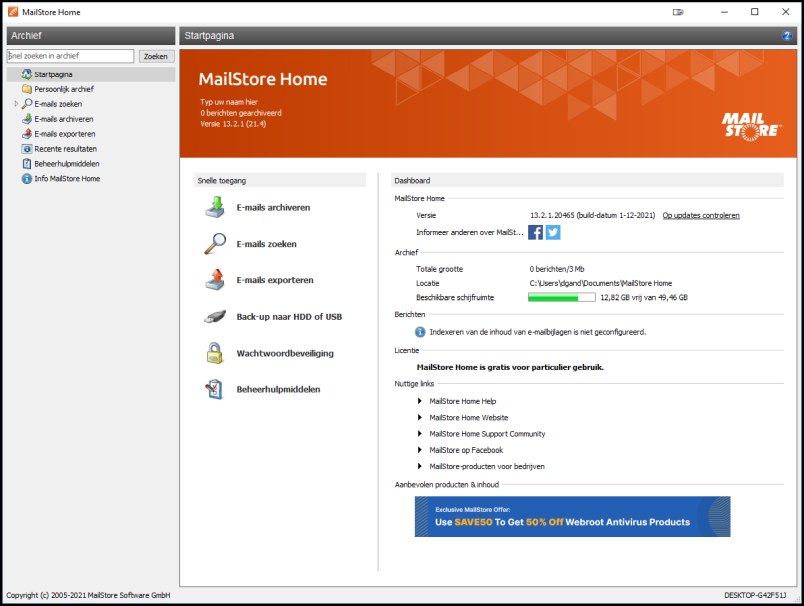Share MailStore via the Twitter icon
Image resolution: width=804 pixels, height=606 pixels.
tap(553, 232)
